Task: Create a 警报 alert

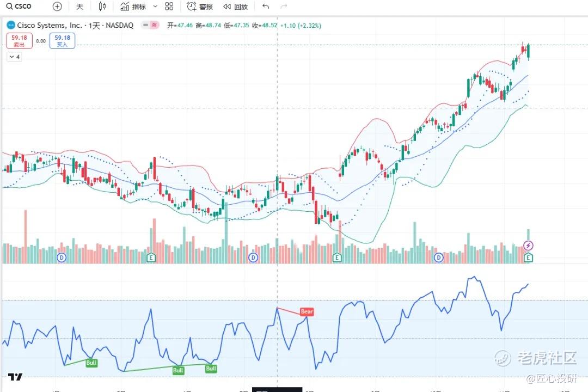Action: click(200, 7)
